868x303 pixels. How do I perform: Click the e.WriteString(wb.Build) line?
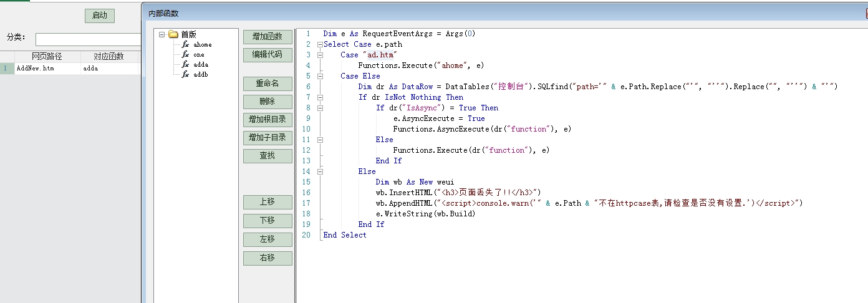425,214
